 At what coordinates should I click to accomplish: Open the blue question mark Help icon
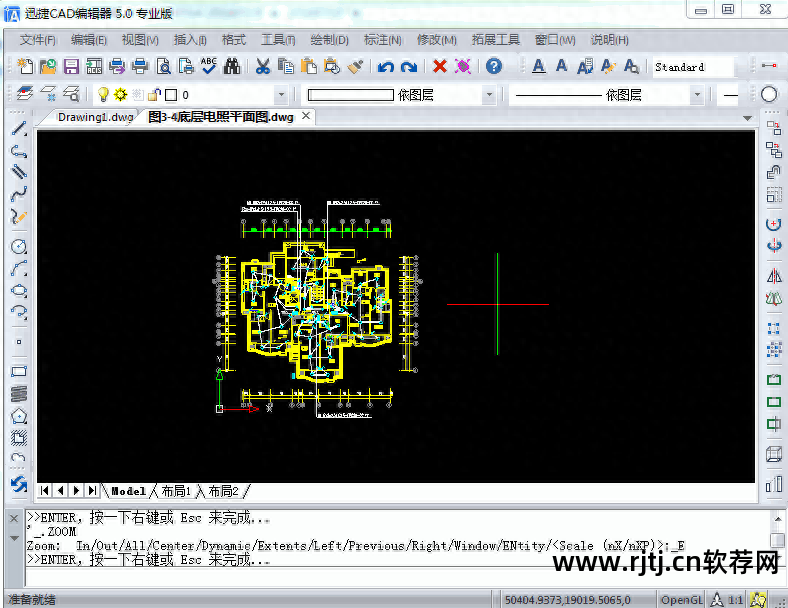pyautogui.click(x=494, y=66)
